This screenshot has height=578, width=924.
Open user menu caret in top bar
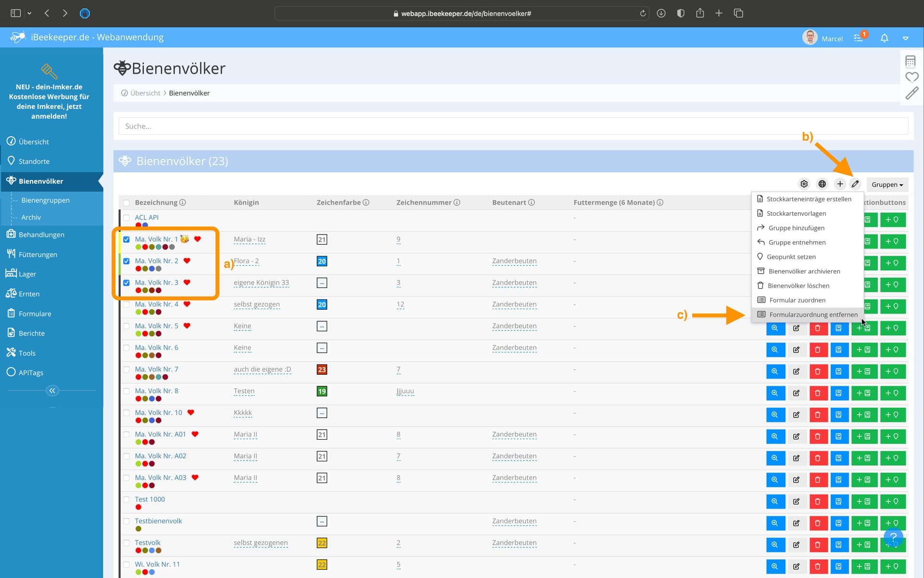[x=905, y=38]
